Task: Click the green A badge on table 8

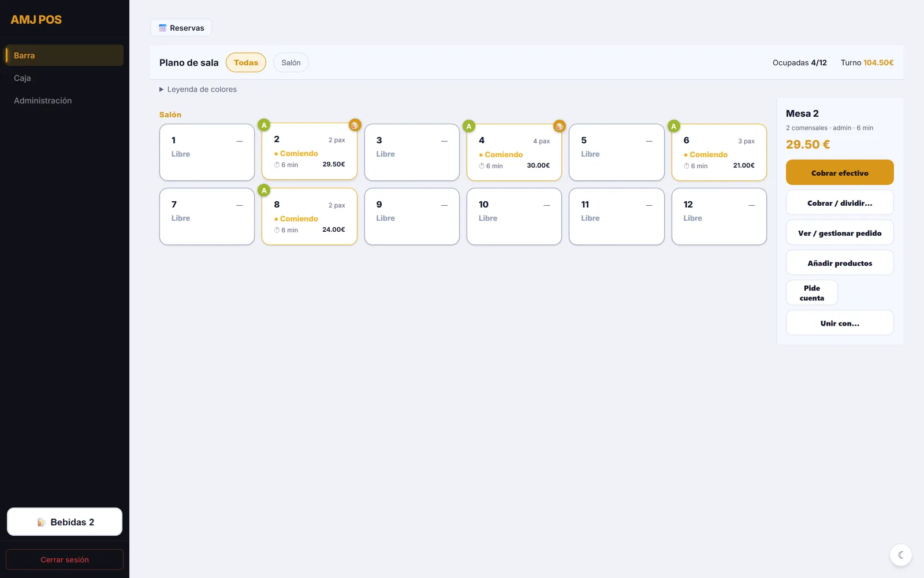Action: click(264, 190)
